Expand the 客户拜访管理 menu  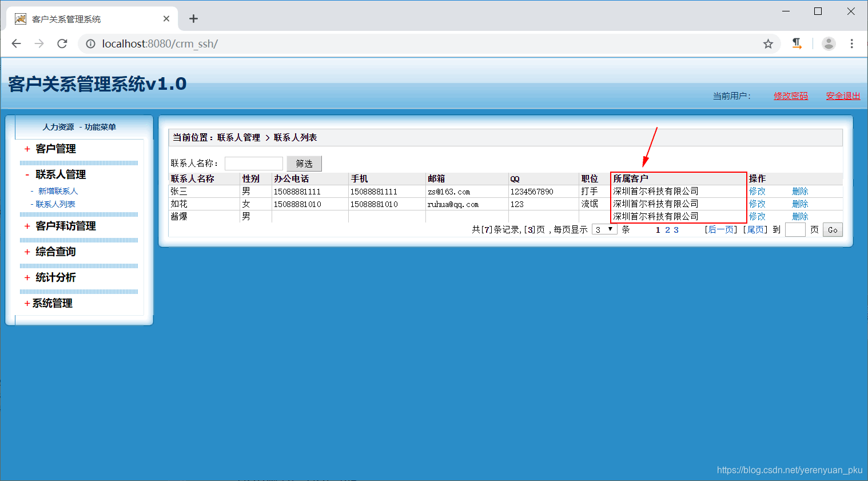(x=66, y=226)
